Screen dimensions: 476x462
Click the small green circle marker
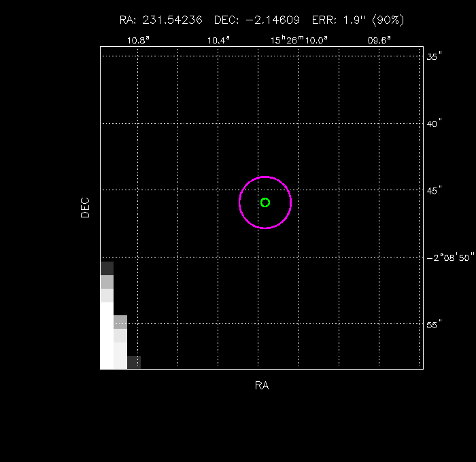click(x=265, y=202)
